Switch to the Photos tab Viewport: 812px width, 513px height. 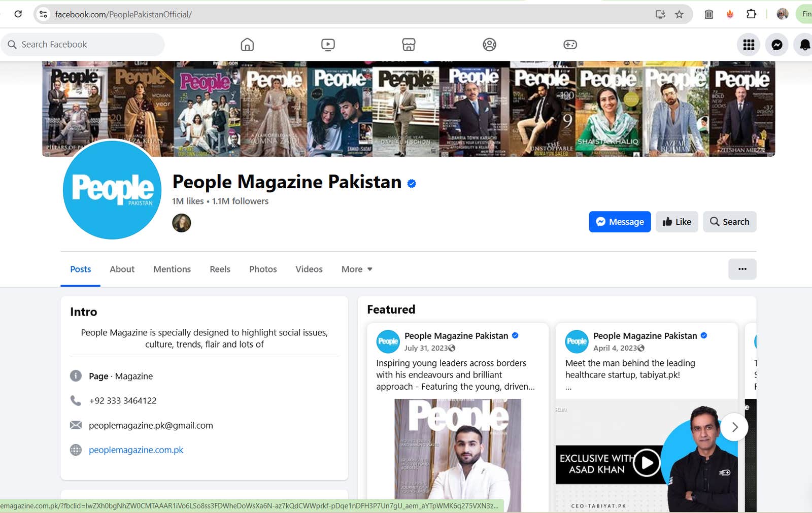(262, 269)
